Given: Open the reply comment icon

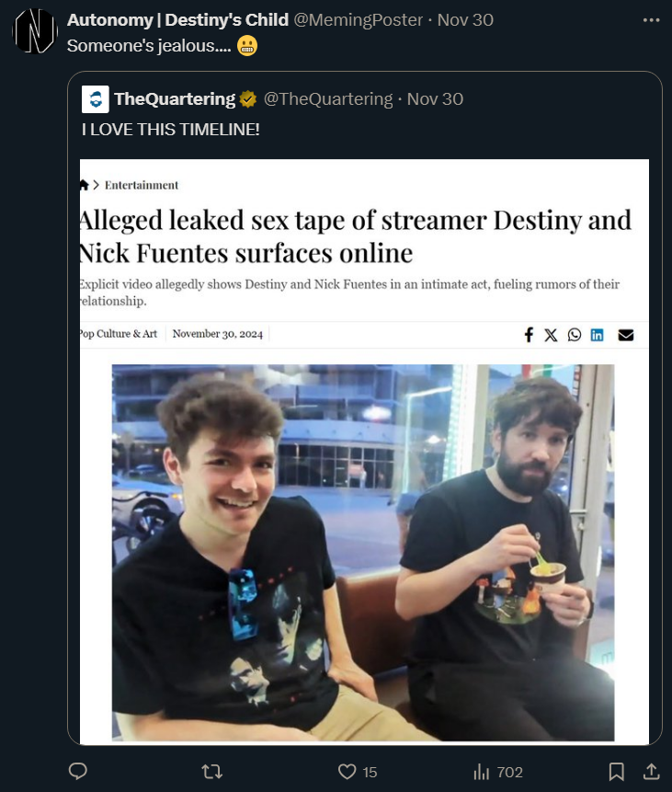Looking at the screenshot, I should tap(78, 771).
